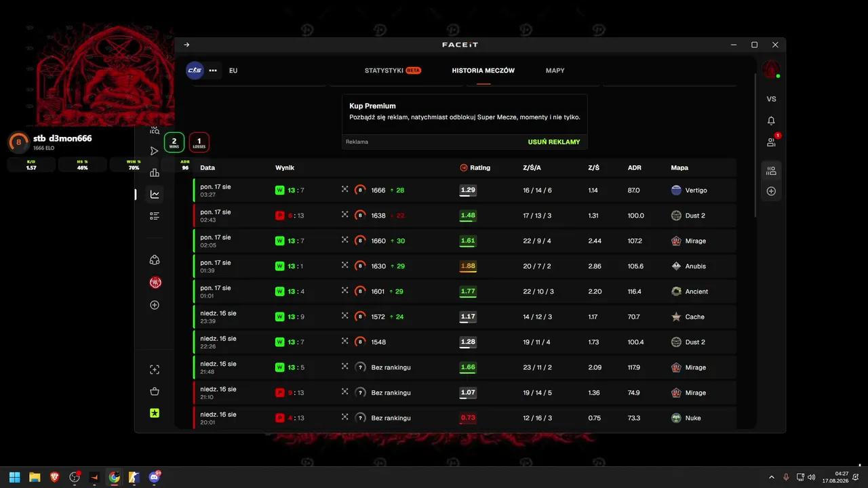Select the line graph stats icon in sidebar
868x488 pixels.
pos(155,195)
